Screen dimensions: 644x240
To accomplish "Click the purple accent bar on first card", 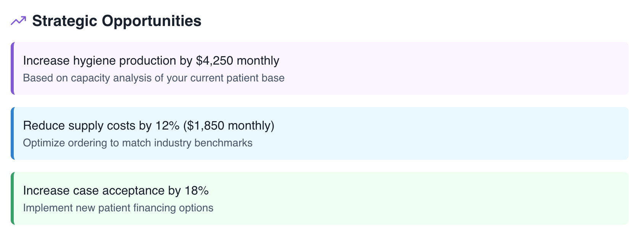I will pos(13,68).
